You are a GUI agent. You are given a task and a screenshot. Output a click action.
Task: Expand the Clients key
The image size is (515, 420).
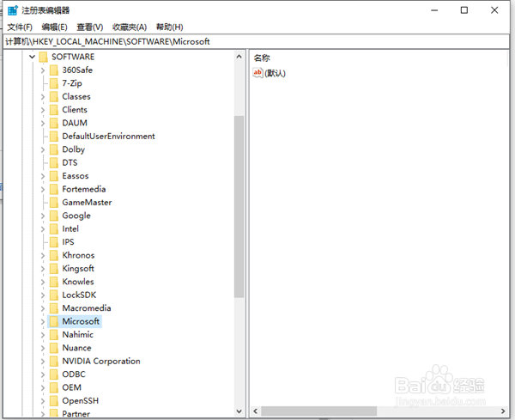tap(43, 110)
